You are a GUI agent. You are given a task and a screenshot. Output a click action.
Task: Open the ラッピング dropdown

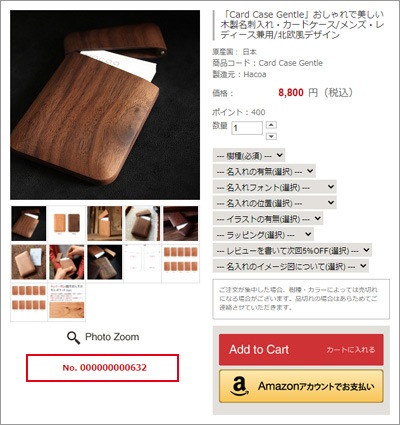pos(263,235)
